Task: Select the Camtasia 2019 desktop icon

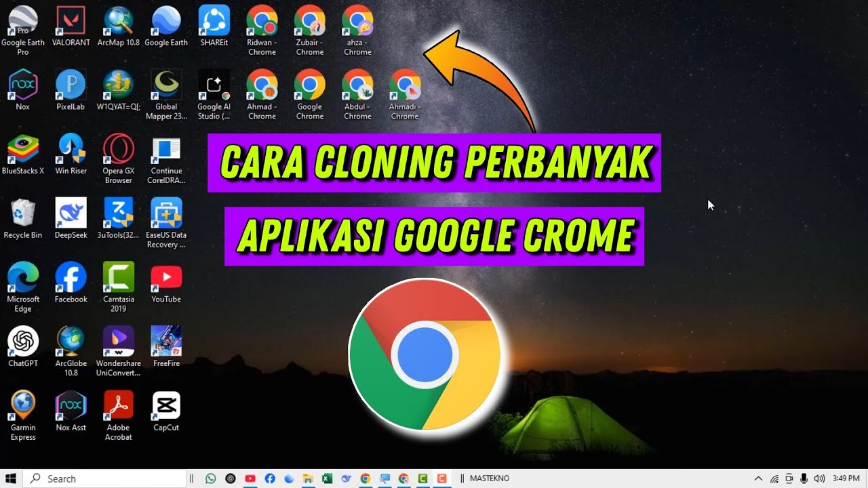Action: tap(119, 287)
